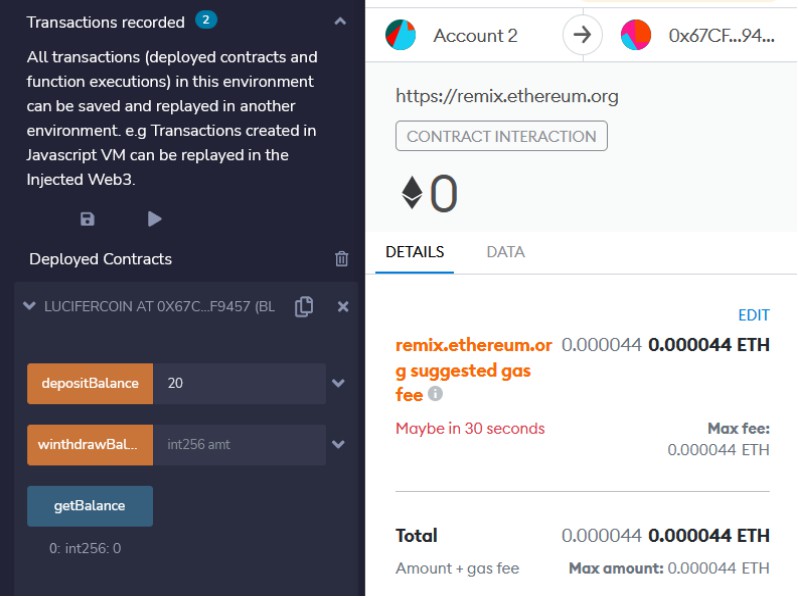Expand the depositBalance parameter dropdown
Screen dimensions: 798x598
[338, 383]
